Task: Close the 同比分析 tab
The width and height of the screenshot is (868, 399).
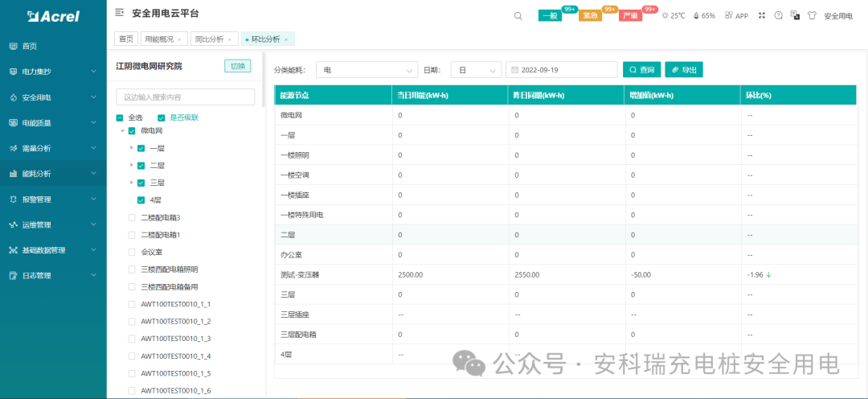Action: [229, 40]
